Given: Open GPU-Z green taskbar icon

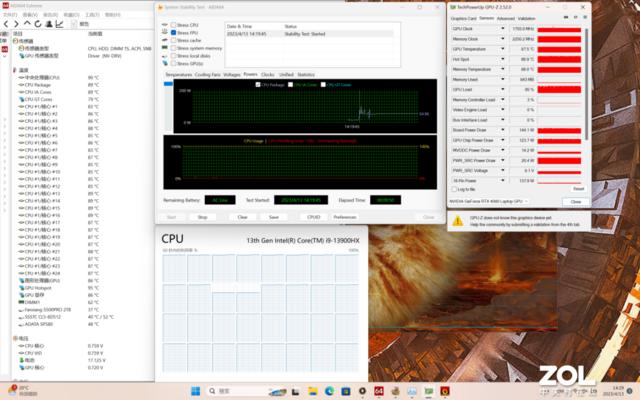Looking at the screenshot, I should (429, 391).
